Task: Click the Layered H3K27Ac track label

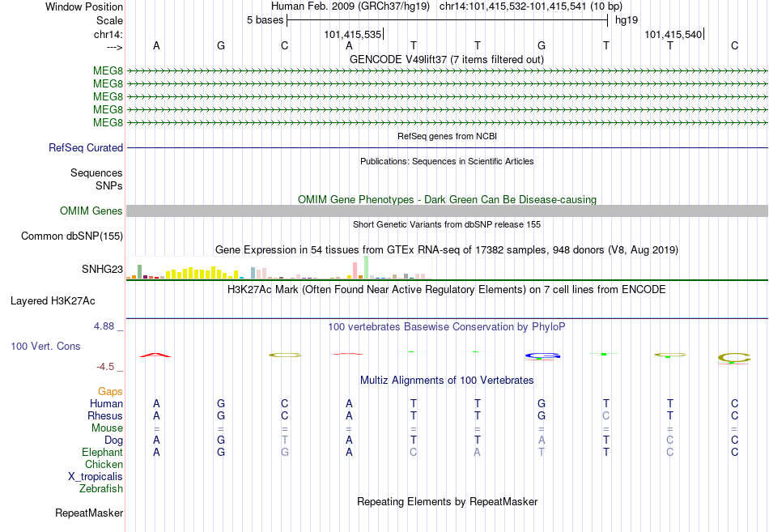Action: pyautogui.click(x=53, y=301)
